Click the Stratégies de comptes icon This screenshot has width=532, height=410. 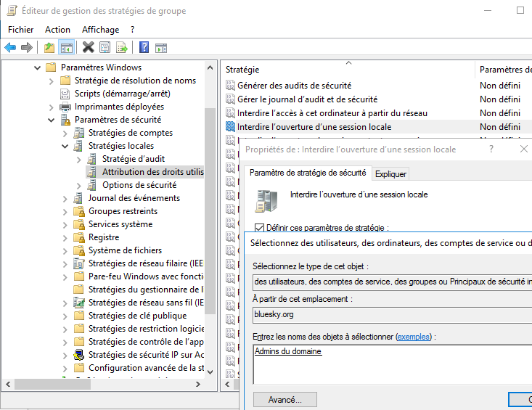78,133
